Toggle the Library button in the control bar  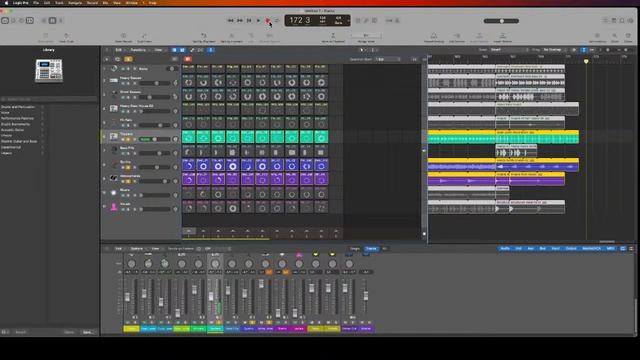[5, 20]
